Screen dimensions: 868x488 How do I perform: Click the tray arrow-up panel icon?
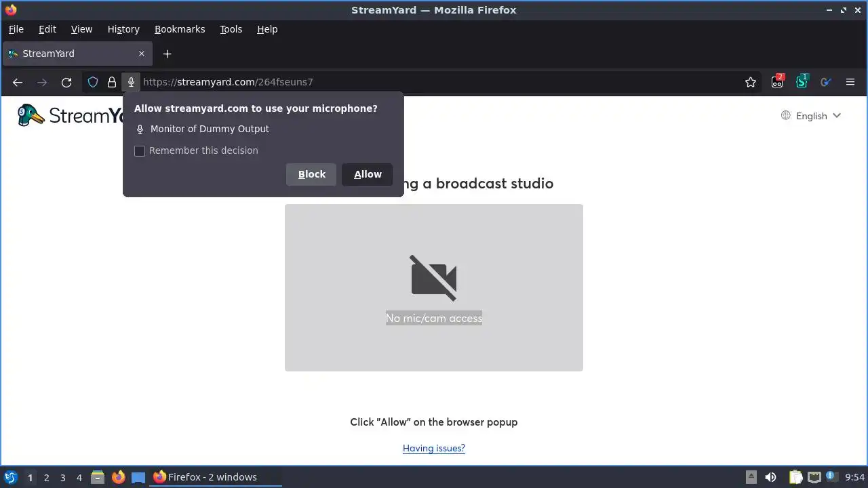point(751,477)
